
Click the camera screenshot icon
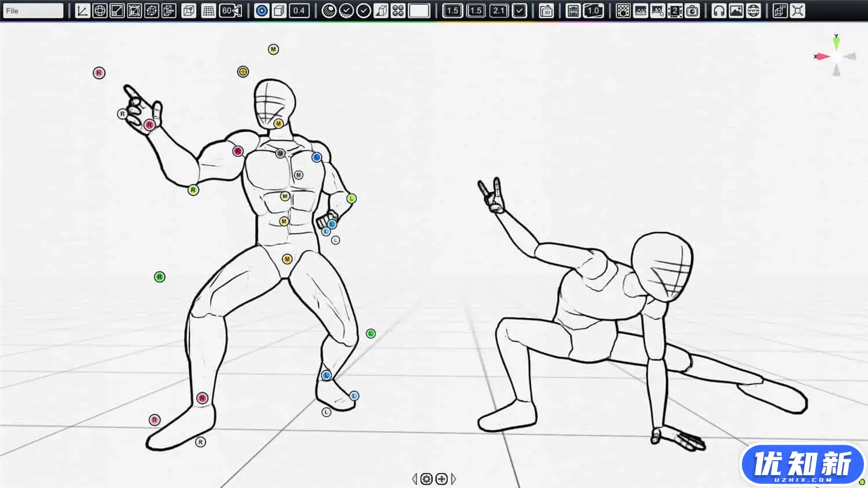tap(692, 10)
